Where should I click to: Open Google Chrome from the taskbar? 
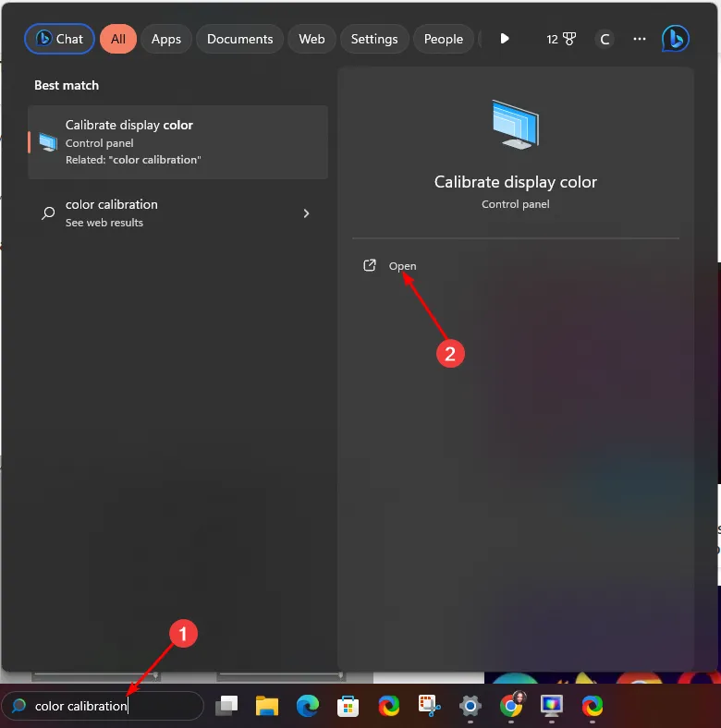point(511,706)
